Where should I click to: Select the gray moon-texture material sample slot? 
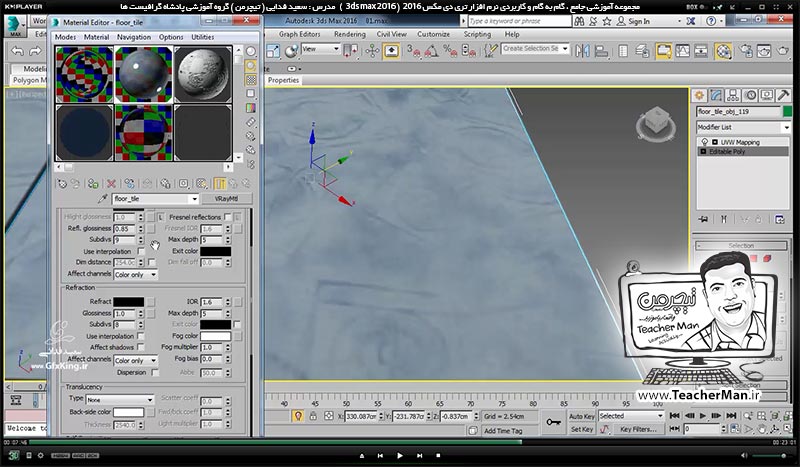[x=203, y=75]
